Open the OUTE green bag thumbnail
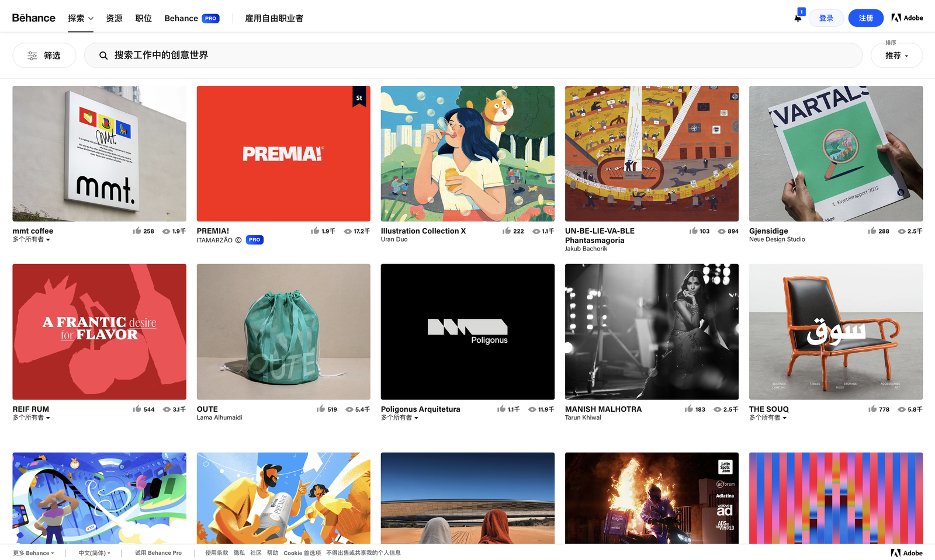The height and width of the screenshot is (560, 935). (283, 332)
